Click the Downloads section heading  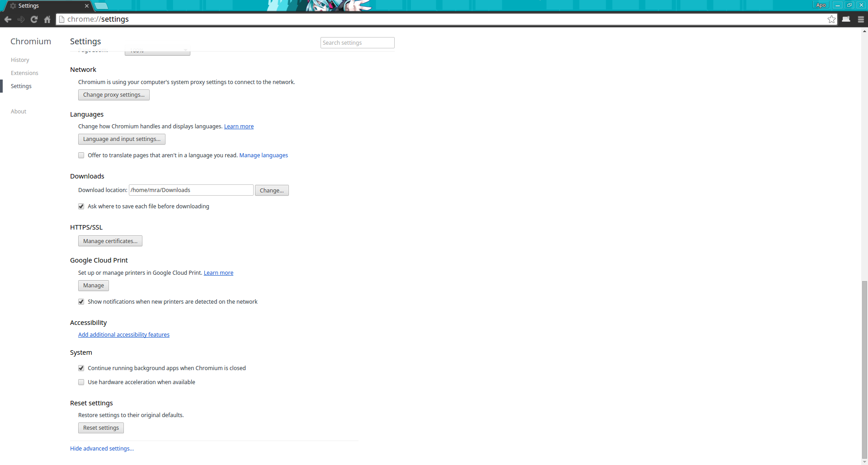(87, 176)
